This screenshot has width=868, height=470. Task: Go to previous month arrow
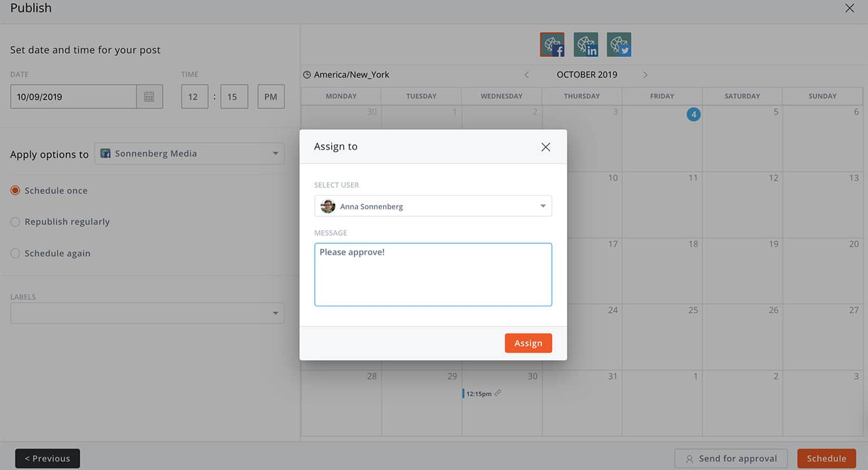click(527, 75)
